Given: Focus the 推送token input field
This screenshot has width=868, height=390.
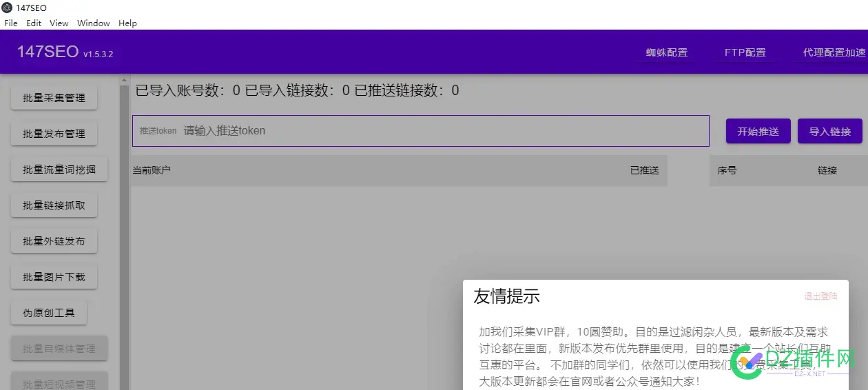Looking at the screenshot, I should [x=421, y=131].
